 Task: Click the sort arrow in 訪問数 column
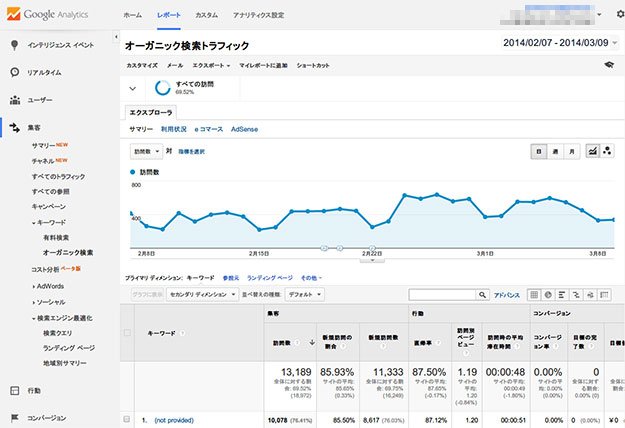tap(312, 342)
